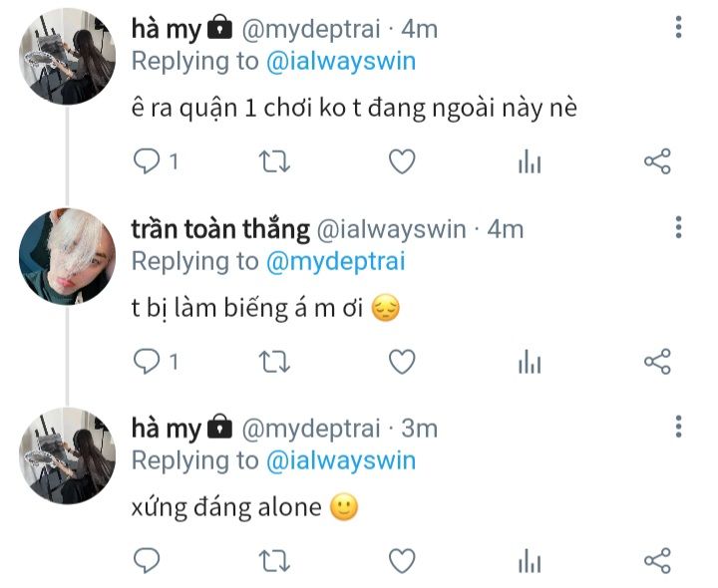Share the 'xứng đáng alone' tweet
This screenshot has width=718, height=588.
point(657,561)
